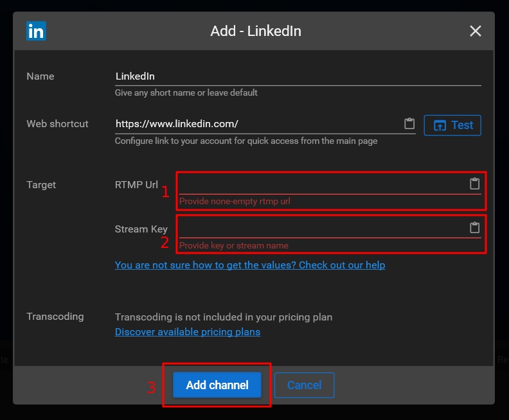Paste clipboard into Stream Key field
509x420 pixels.
pos(474,227)
